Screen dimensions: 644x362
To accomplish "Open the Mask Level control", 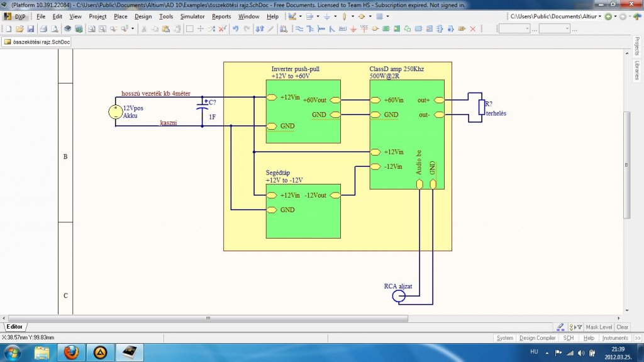I will pyautogui.click(x=599, y=327).
